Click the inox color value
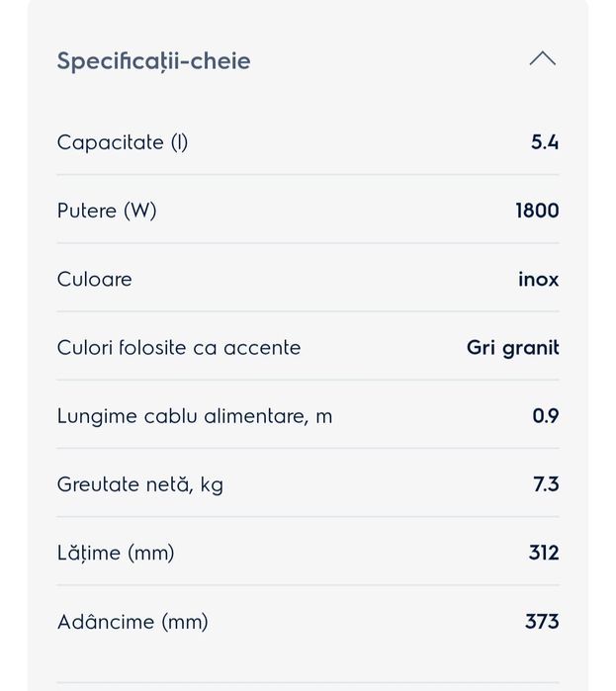616x691 pixels. point(538,279)
